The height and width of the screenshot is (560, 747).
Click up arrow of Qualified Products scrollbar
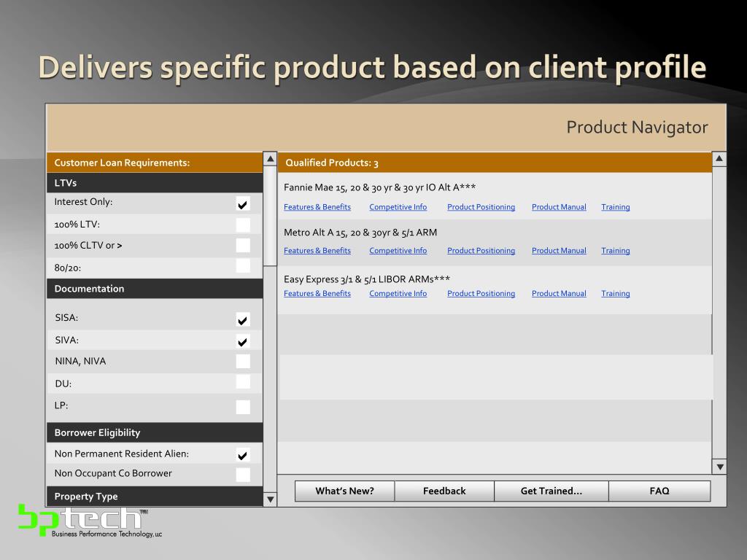pyautogui.click(x=719, y=158)
